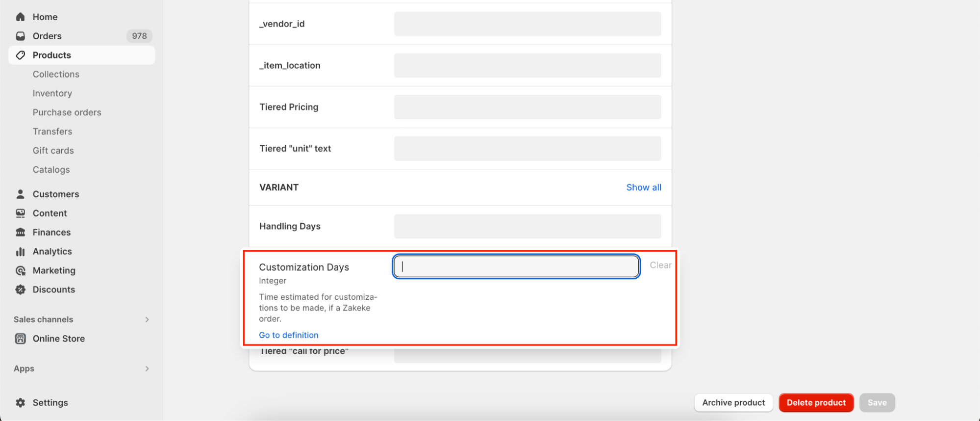
Task: Follow the Go to definition link
Action: tap(288, 335)
